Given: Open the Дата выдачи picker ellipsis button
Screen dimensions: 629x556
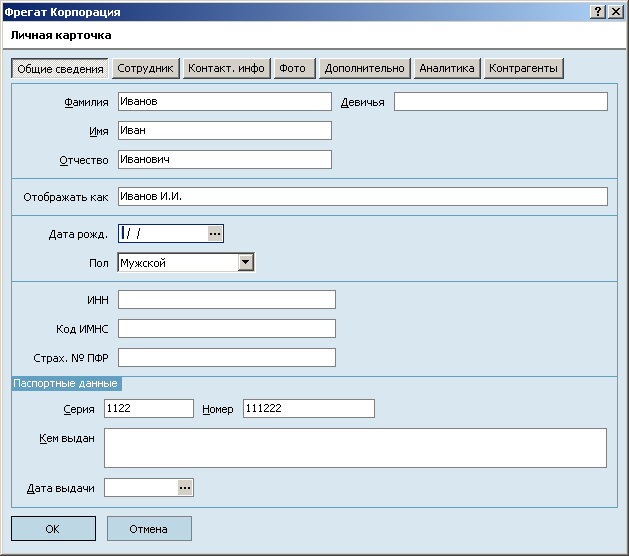Looking at the screenshot, I should pyautogui.click(x=185, y=488).
